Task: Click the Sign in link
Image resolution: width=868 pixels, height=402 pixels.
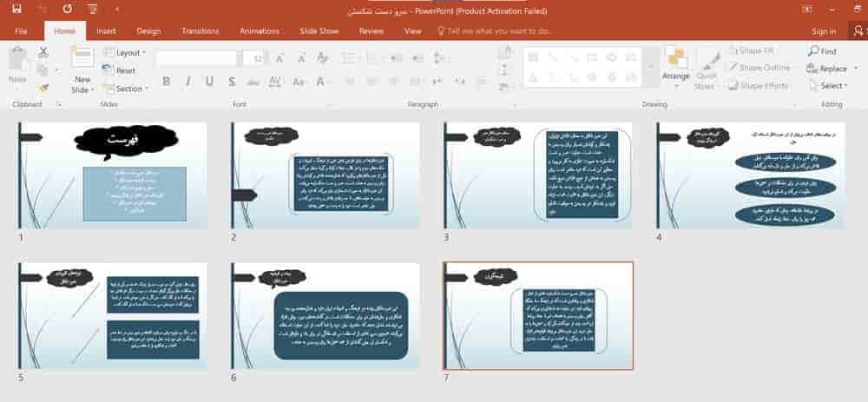Action: pyautogui.click(x=824, y=31)
